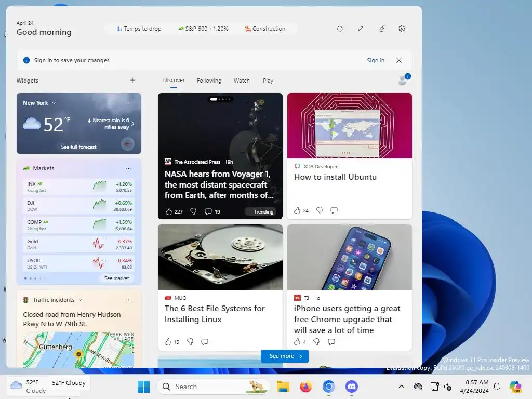
Task: Open nearest rain details chevron
Action: (x=132, y=124)
